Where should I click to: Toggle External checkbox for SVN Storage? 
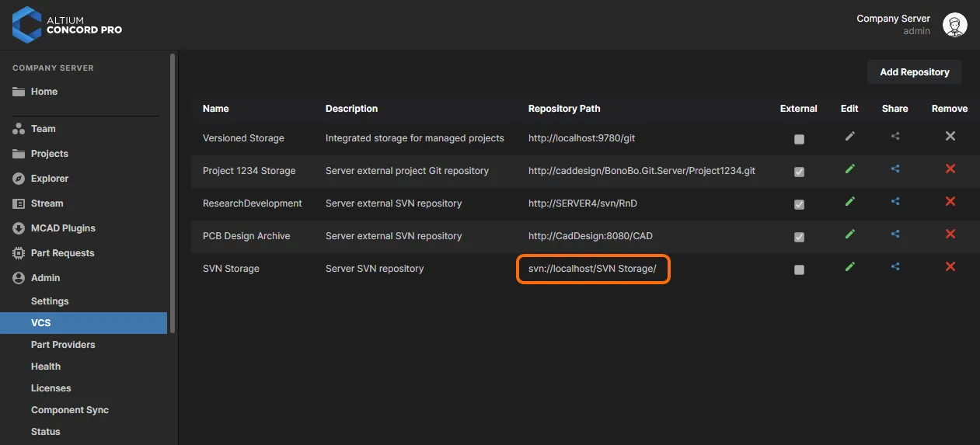(799, 269)
